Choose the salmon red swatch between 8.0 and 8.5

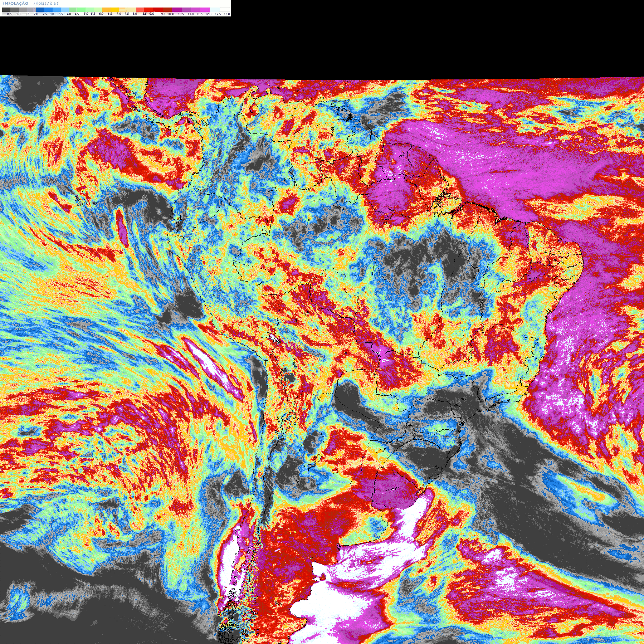140,10
